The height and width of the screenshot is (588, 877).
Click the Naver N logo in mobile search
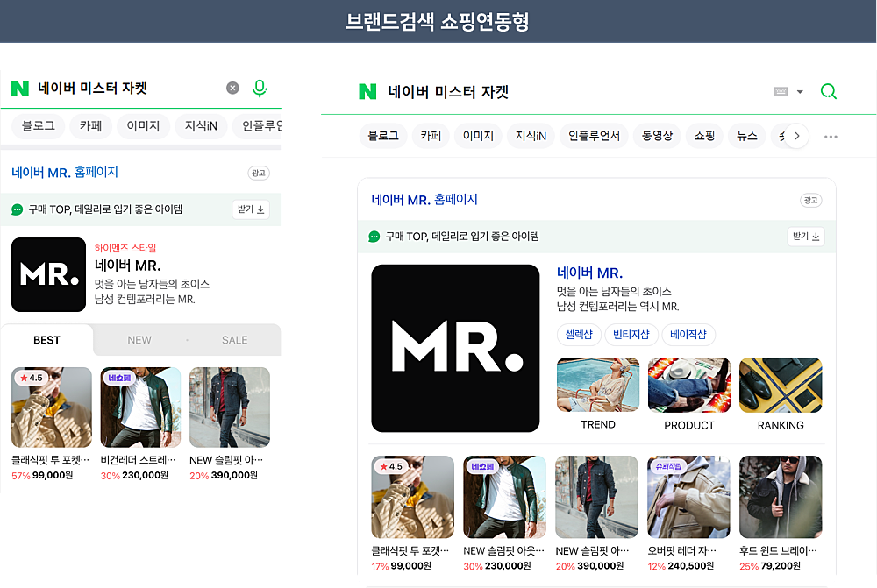click(20, 89)
